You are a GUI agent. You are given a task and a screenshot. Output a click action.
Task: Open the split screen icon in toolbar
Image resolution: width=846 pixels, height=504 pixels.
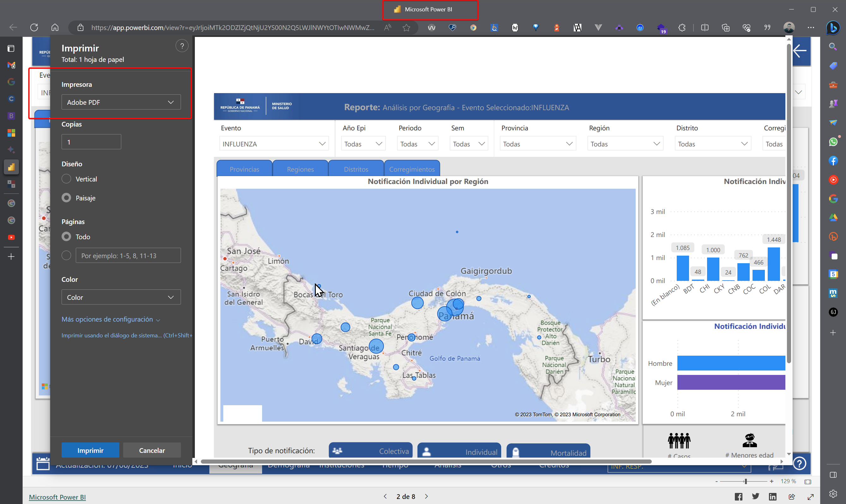tap(705, 27)
